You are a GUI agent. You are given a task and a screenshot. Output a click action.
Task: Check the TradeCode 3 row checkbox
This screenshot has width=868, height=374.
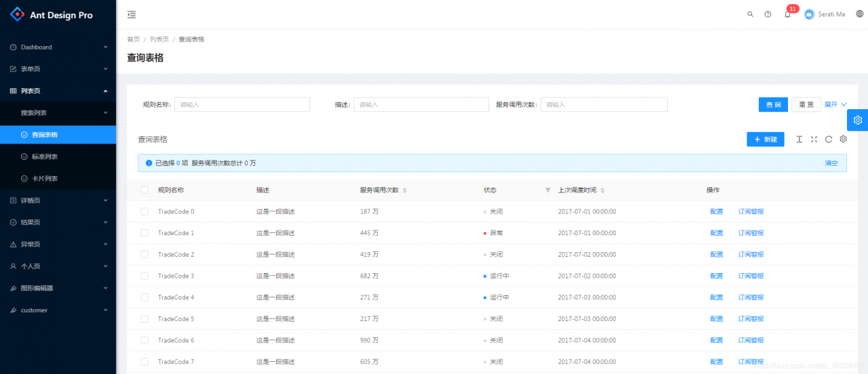[x=144, y=276]
